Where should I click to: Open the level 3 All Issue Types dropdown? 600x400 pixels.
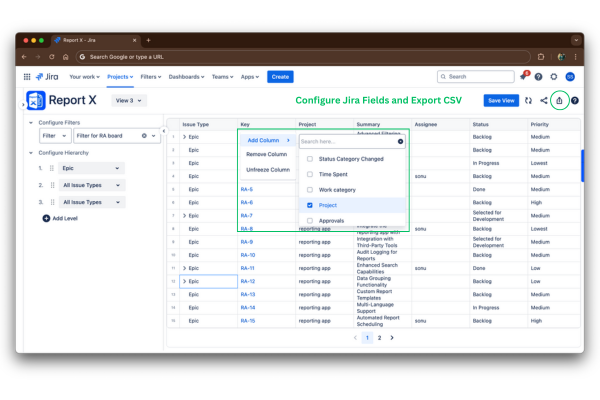pos(92,202)
